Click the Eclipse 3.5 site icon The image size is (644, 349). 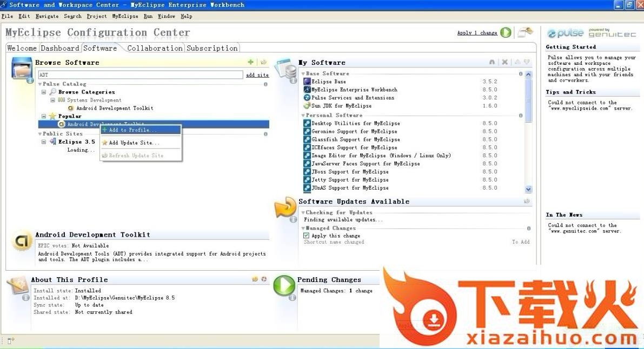tap(52, 141)
